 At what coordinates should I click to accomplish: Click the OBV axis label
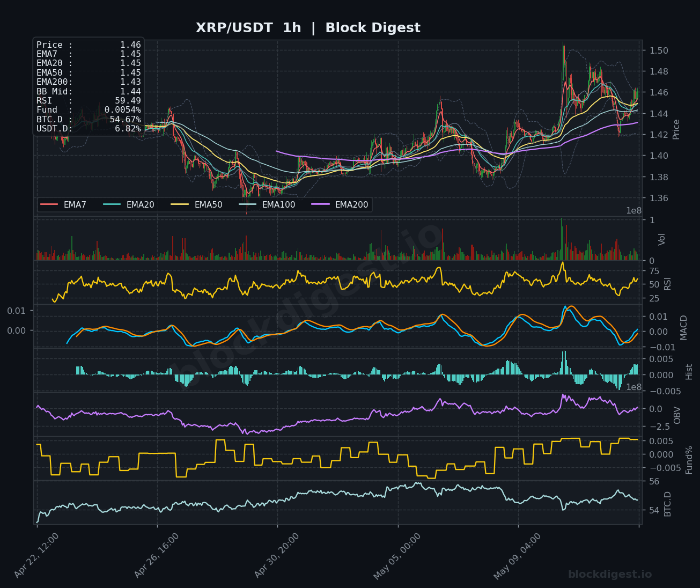pyautogui.click(x=677, y=415)
